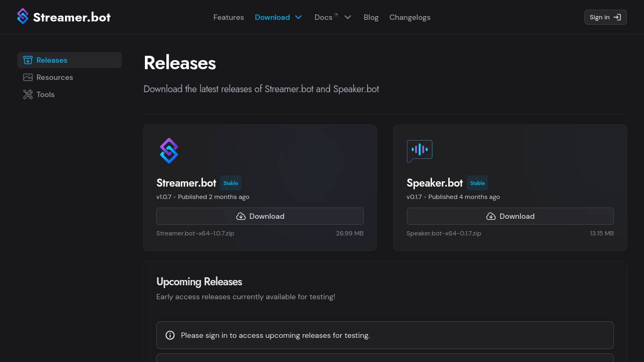
Task: Click the Speaker.bot-x64-0.1.7.zip filename
Action: [444, 233]
